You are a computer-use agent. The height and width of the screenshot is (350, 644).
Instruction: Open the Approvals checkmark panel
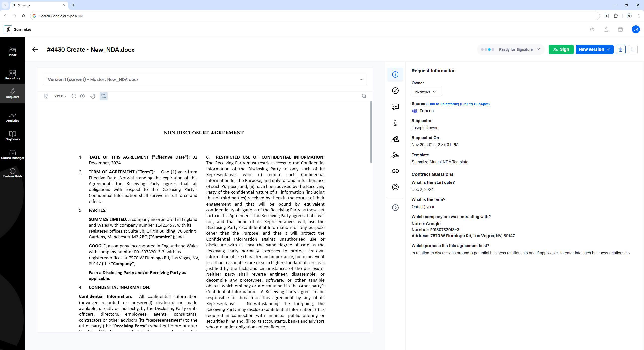[x=395, y=91]
